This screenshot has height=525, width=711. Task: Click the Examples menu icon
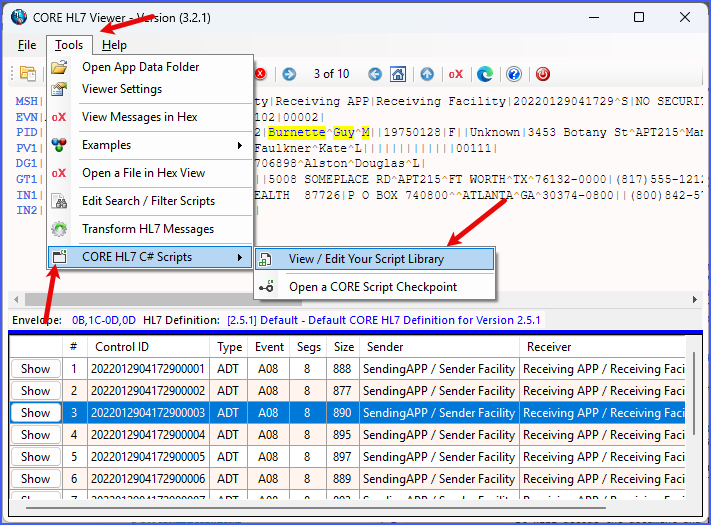[59, 145]
